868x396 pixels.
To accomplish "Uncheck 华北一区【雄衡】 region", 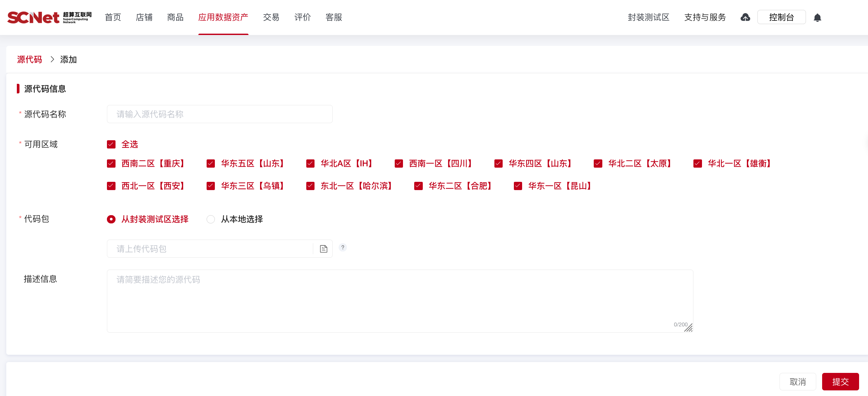I will pos(697,164).
